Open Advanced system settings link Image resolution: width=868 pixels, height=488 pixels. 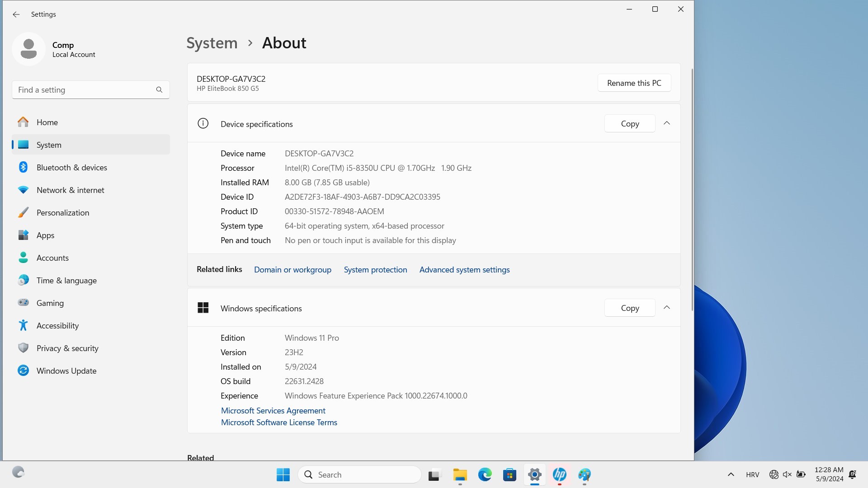coord(464,270)
